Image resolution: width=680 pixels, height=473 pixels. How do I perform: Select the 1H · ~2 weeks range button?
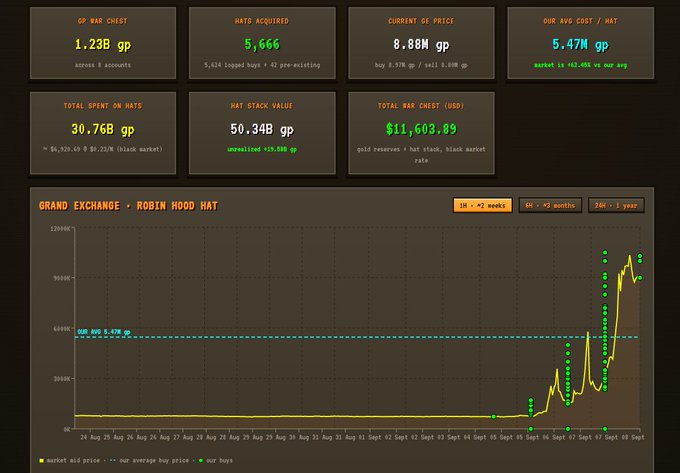click(x=482, y=206)
